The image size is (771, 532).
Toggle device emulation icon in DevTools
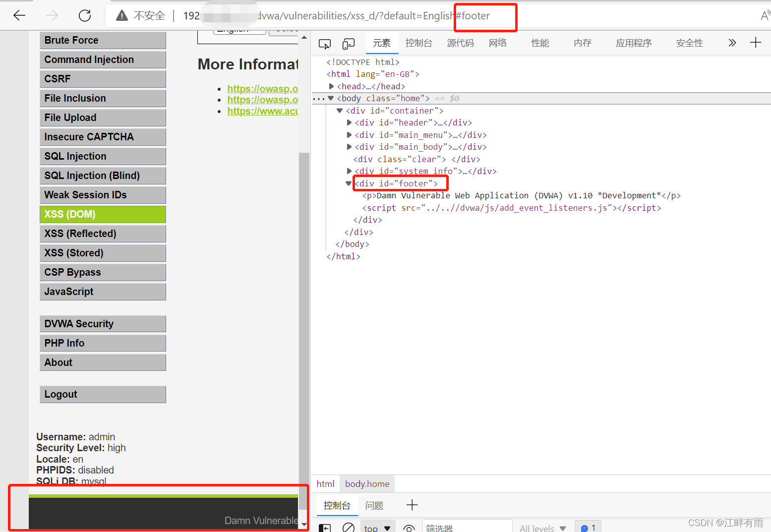coord(349,44)
